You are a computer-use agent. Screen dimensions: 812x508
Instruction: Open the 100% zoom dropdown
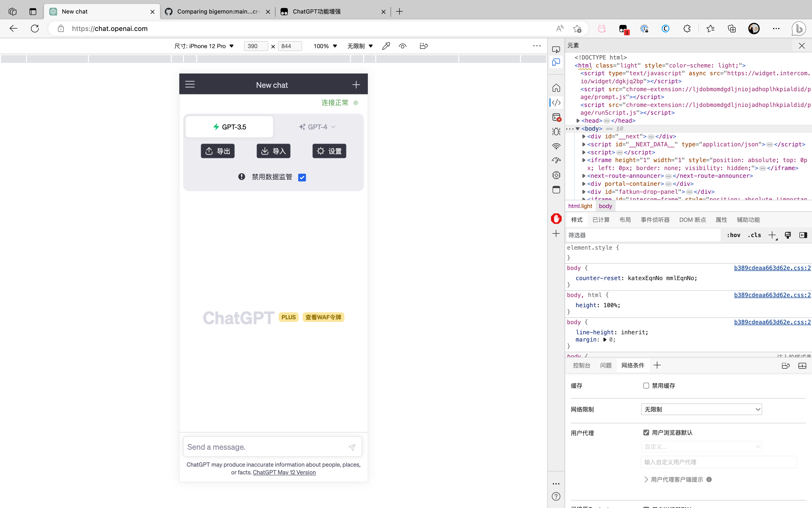(325, 46)
